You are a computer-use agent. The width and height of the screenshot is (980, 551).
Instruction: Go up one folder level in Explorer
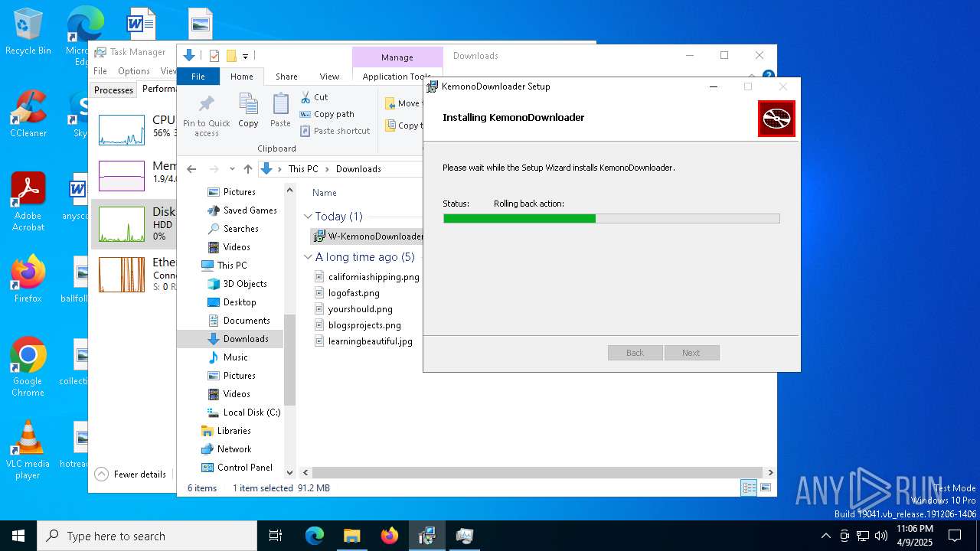[x=247, y=169]
